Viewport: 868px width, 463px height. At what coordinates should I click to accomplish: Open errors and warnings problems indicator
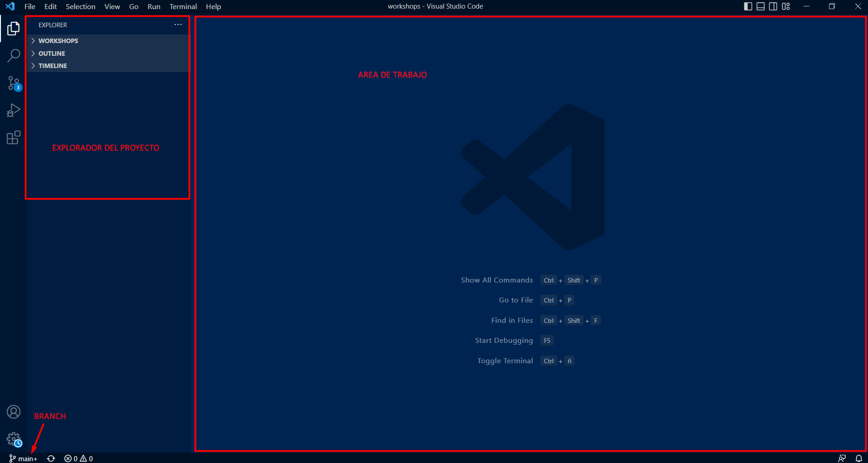[78, 458]
